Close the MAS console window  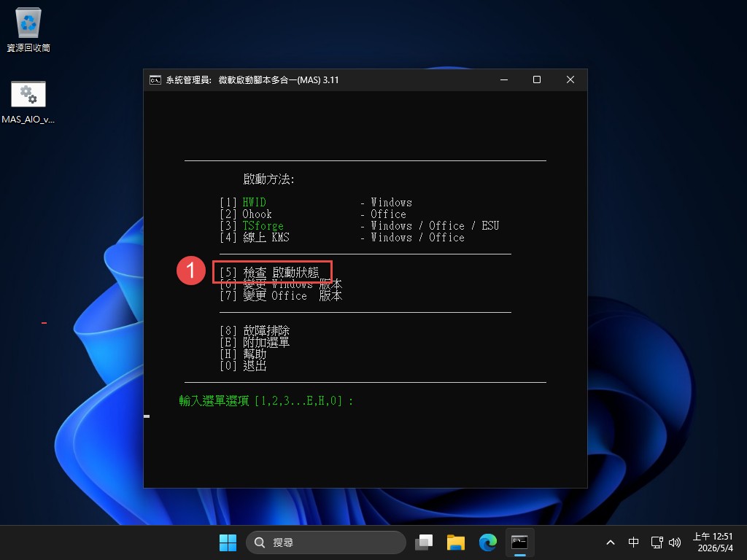570,80
